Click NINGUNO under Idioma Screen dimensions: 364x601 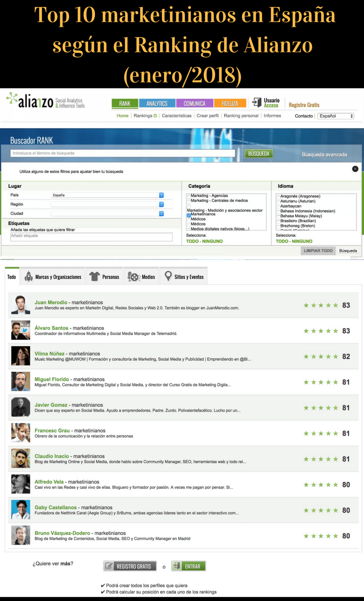point(302,241)
